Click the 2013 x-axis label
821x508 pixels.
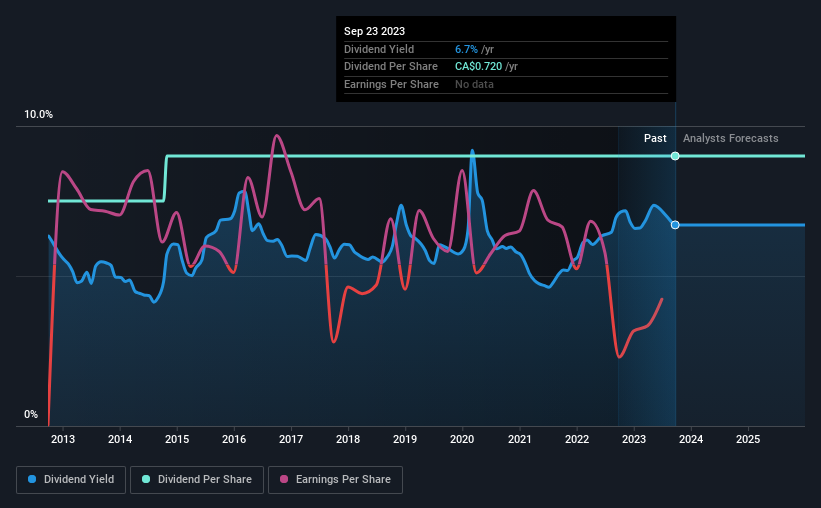pyautogui.click(x=63, y=439)
